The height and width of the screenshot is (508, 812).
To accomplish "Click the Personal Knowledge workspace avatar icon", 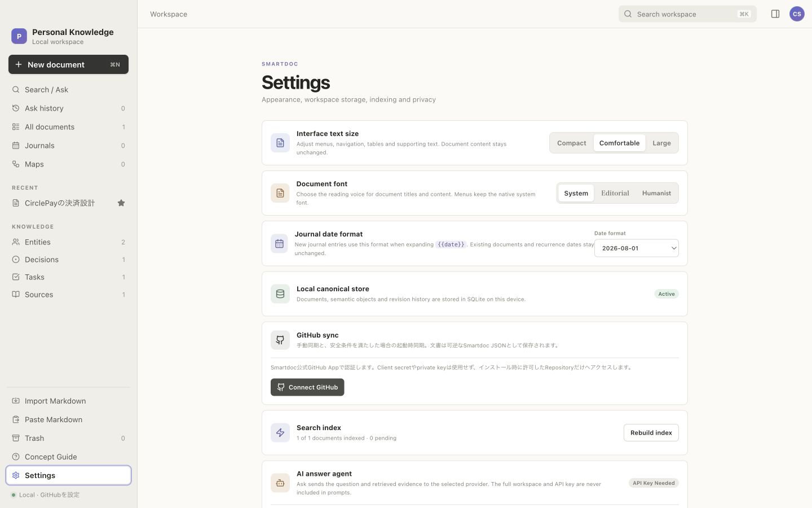I will [x=19, y=36].
